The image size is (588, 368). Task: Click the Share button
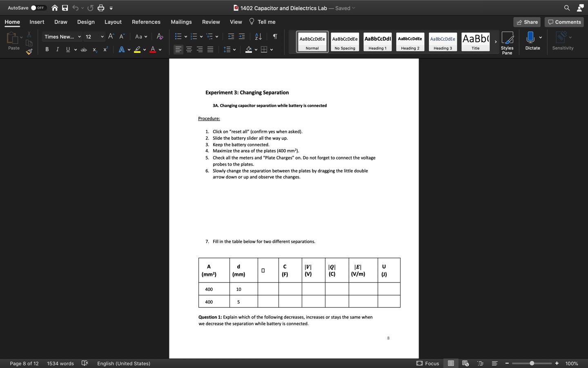pos(527,22)
